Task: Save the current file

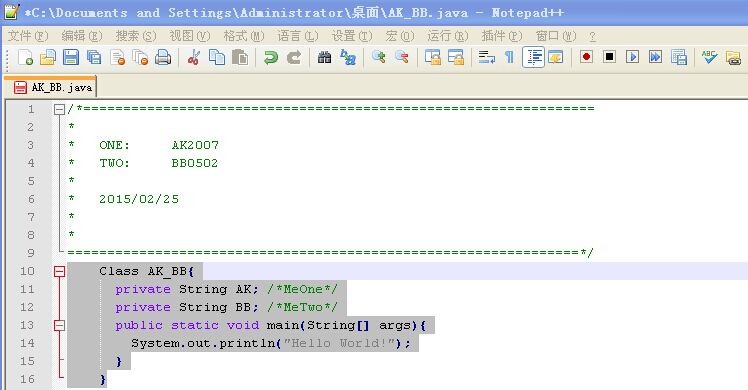Action: coord(71,57)
